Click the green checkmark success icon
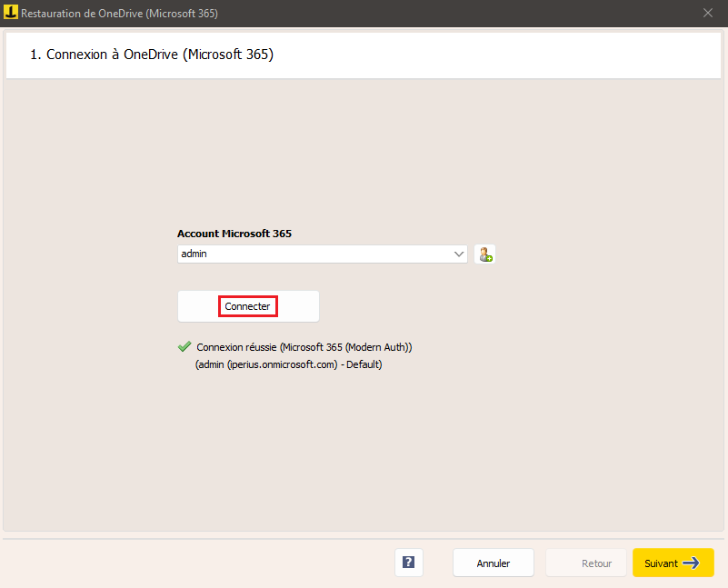 click(x=184, y=346)
